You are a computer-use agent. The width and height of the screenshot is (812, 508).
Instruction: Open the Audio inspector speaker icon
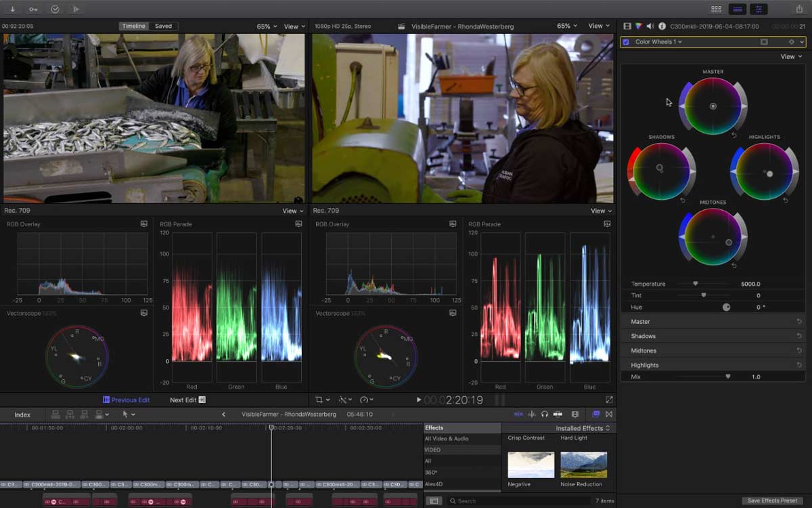(x=650, y=26)
